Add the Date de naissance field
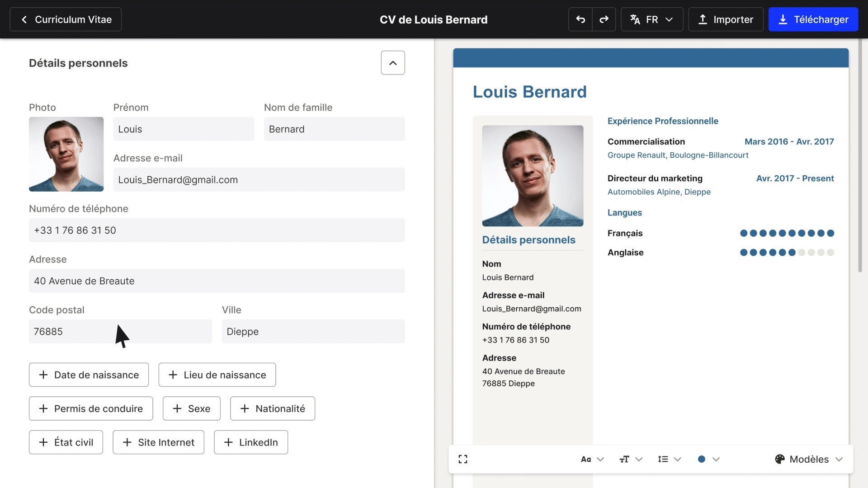Viewport: 868px width, 488px height. [x=89, y=375]
